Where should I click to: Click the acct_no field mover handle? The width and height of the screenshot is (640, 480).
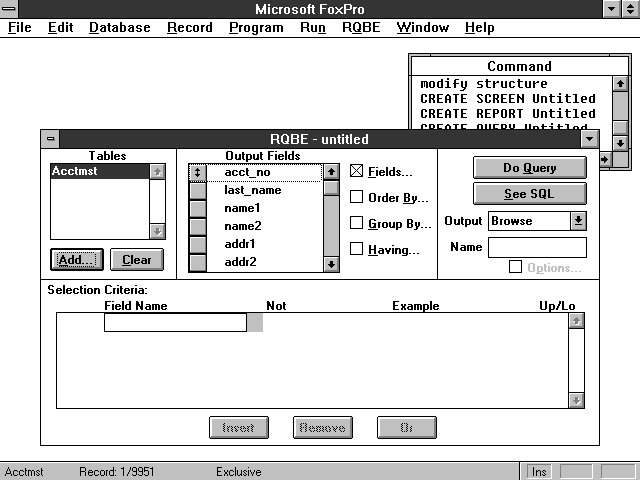[197, 172]
